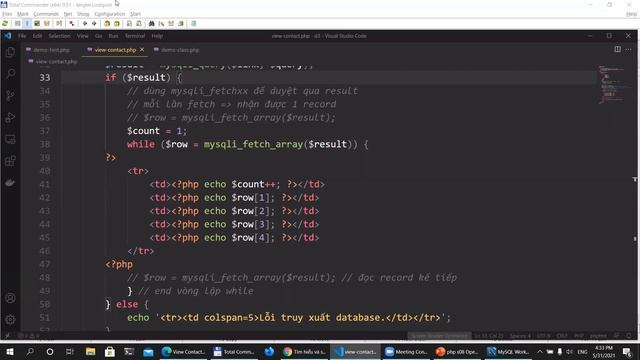Open the Windows notification center
This screenshot has width=640, height=360.
point(627,351)
